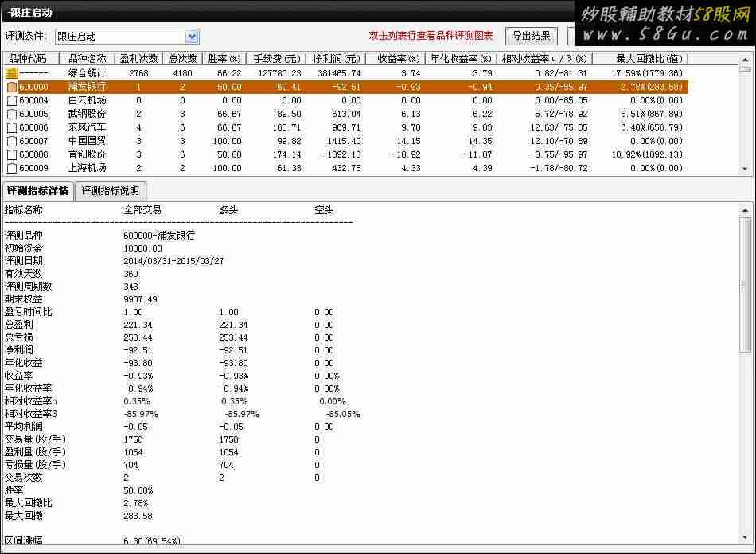Click net profit value -1092.13

(x=342, y=154)
